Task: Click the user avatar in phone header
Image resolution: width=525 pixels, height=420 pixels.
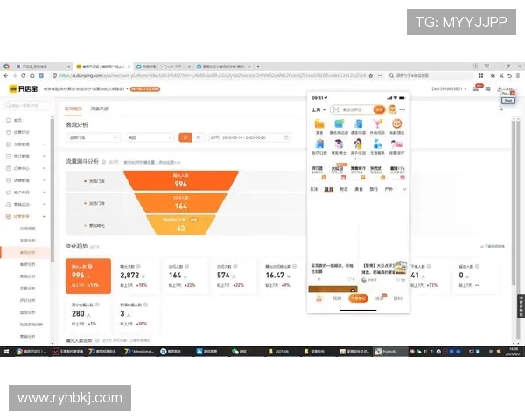Action: [x=392, y=109]
